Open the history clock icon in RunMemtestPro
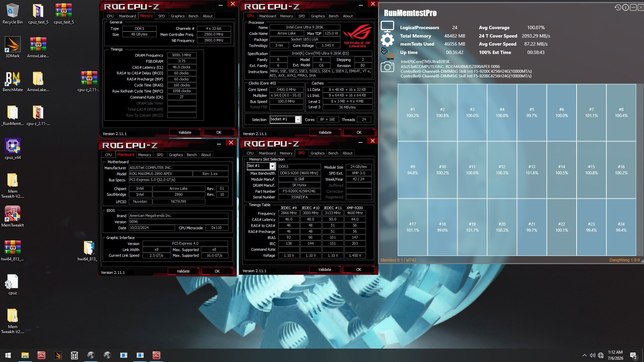 pyautogui.click(x=618, y=7)
